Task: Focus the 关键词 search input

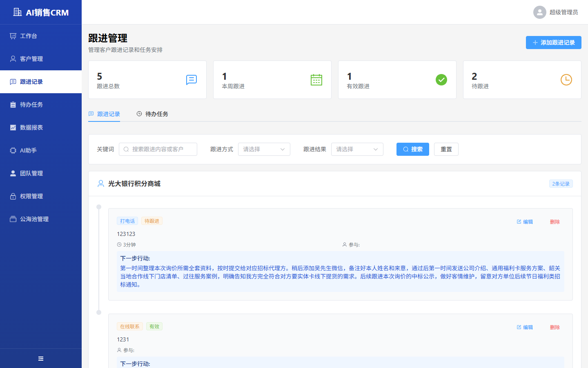Action: coord(158,149)
